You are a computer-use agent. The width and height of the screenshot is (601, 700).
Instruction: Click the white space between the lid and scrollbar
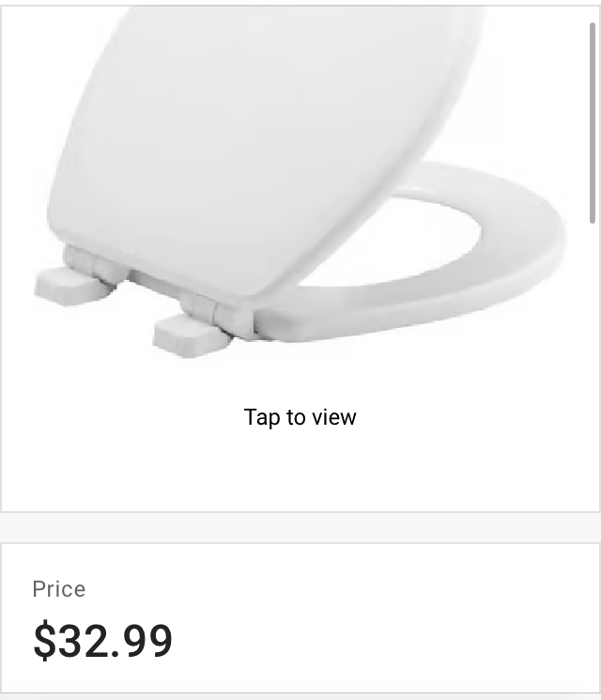[x=535, y=89]
